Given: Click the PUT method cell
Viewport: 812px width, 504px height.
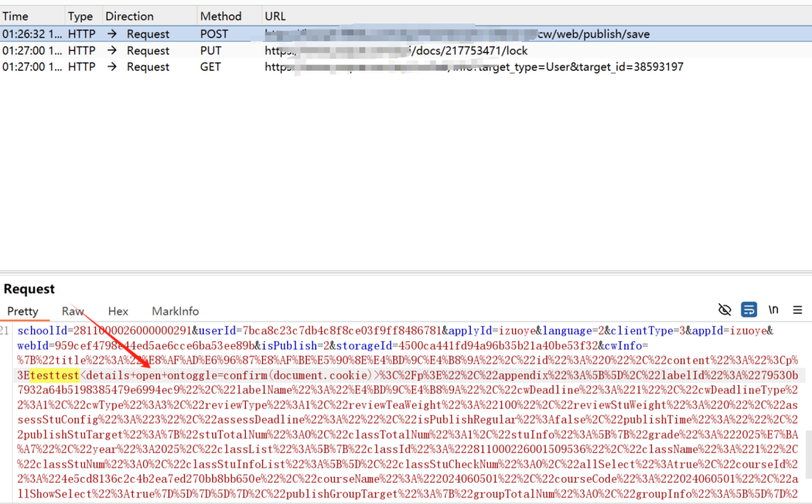Looking at the screenshot, I should [x=211, y=51].
